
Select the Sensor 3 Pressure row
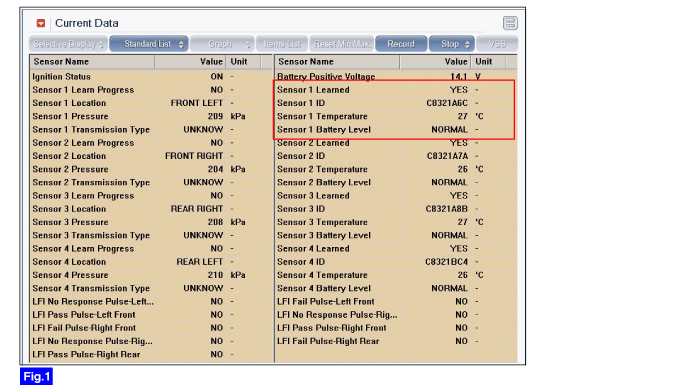(151, 222)
